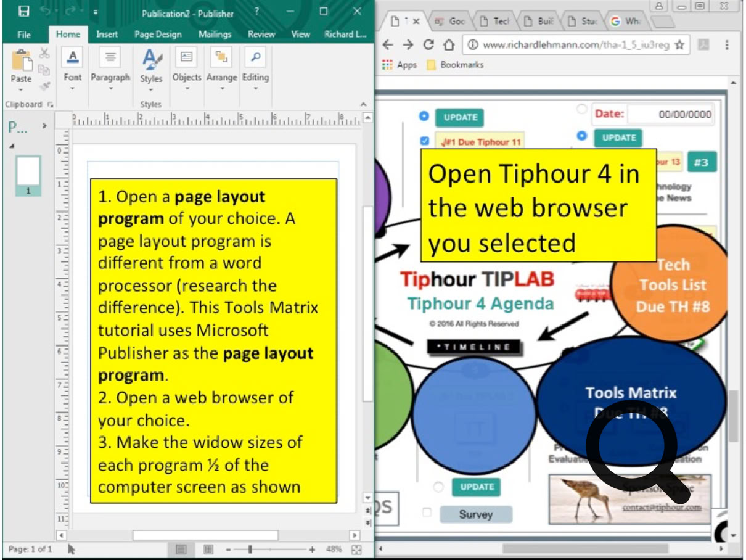746x560 pixels.
Task: Open the Review ribbon tab
Action: point(261,35)
